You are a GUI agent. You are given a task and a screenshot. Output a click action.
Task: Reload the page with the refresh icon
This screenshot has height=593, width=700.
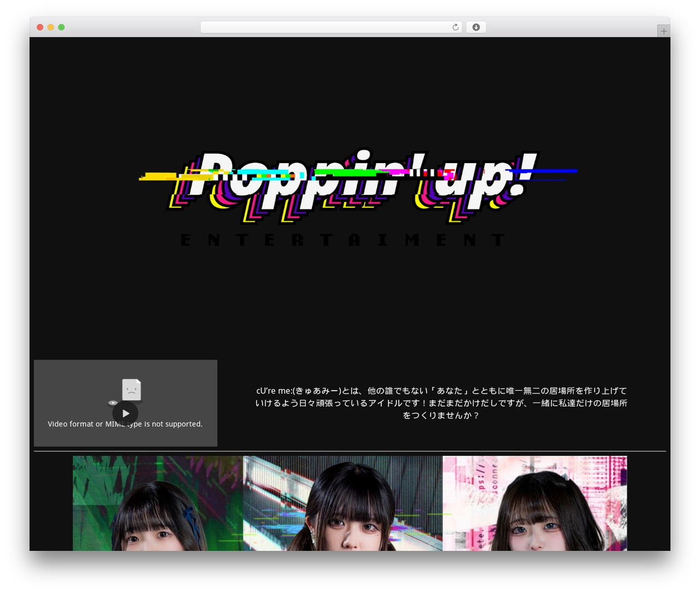(455, 27)
